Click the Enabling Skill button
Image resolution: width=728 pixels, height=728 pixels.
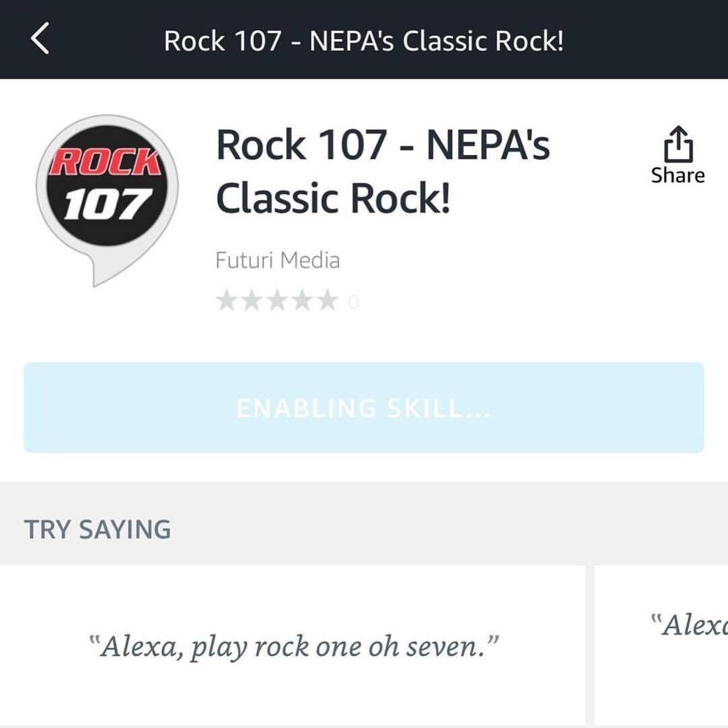tap(364, 407)
